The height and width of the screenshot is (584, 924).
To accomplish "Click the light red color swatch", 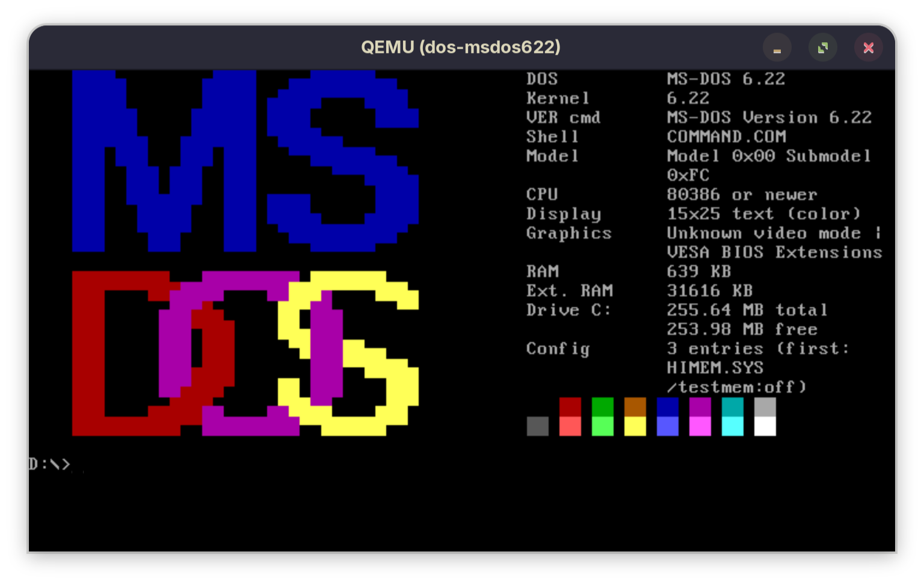I will 570,426.
